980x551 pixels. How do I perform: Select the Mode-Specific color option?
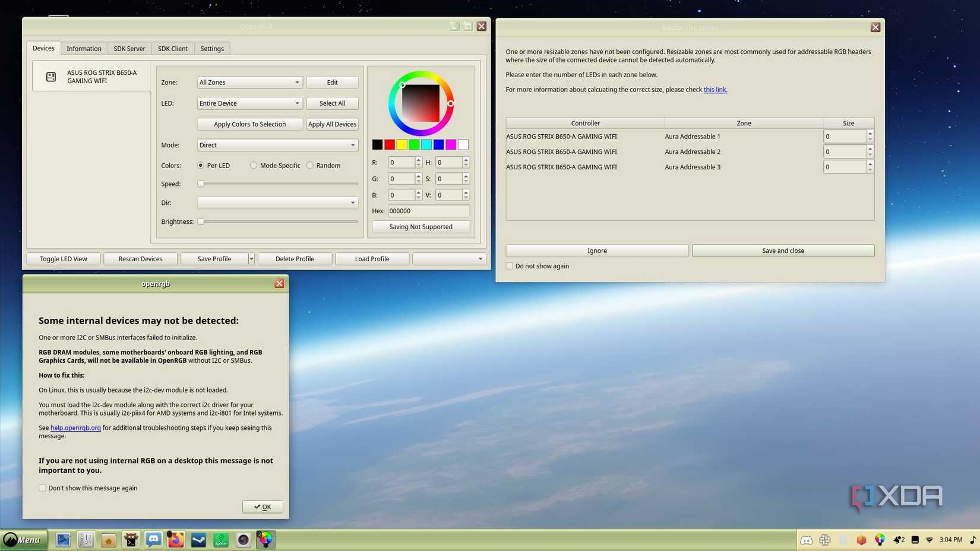254,165
